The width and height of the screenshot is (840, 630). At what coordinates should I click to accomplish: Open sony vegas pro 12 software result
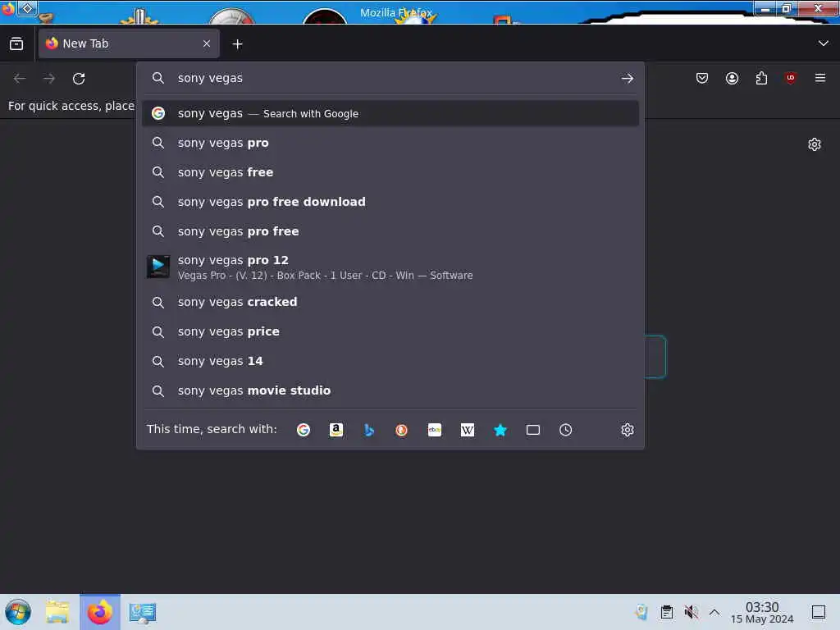pos(390,267)
